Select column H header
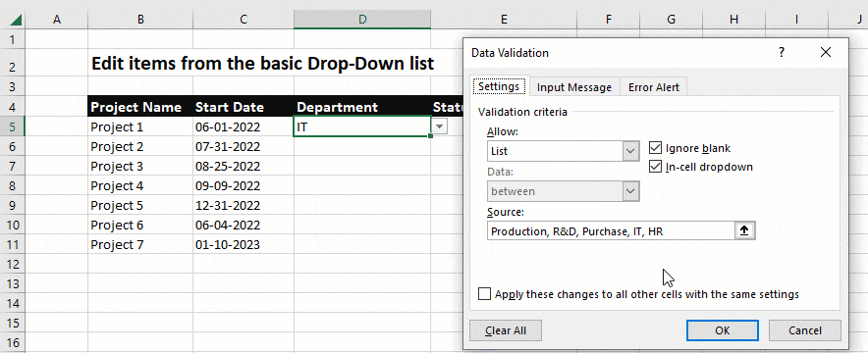The width and height of the screenshot is (868, 353). [x=733, y=20]
